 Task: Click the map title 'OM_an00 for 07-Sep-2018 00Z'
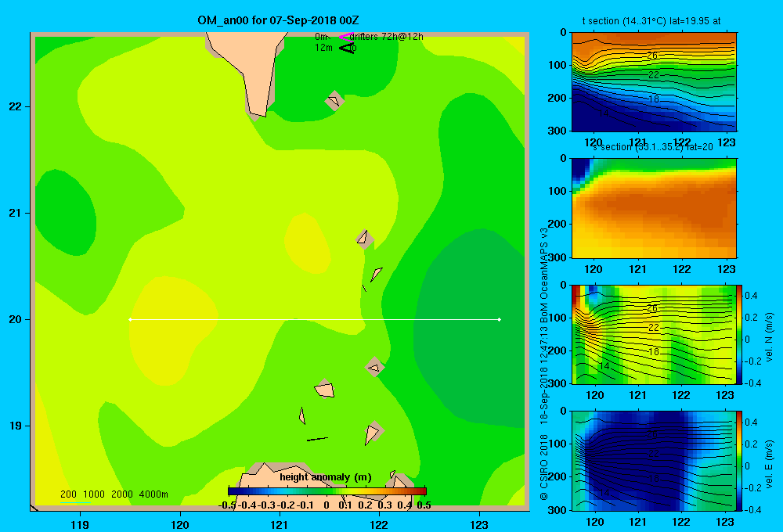[278, 20]
